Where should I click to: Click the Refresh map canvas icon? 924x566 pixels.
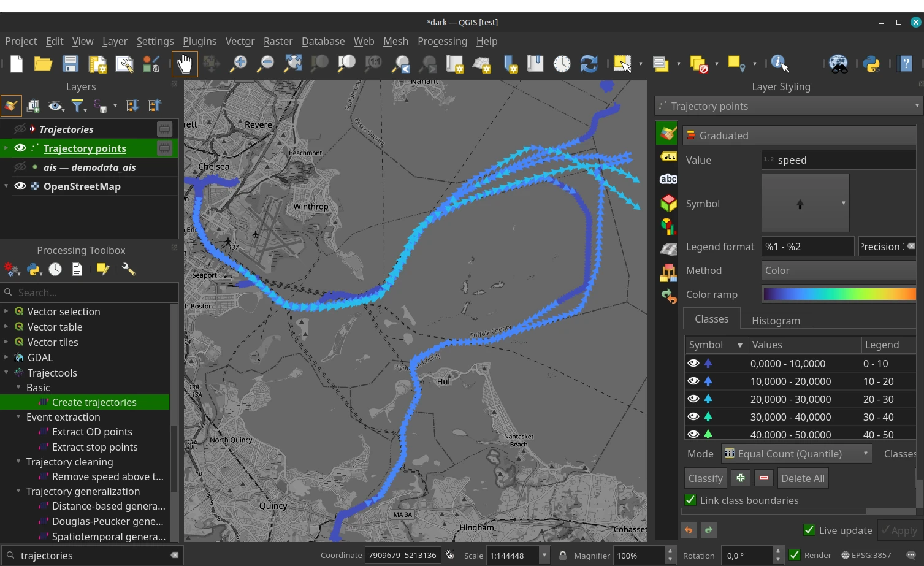pos(588,63)
